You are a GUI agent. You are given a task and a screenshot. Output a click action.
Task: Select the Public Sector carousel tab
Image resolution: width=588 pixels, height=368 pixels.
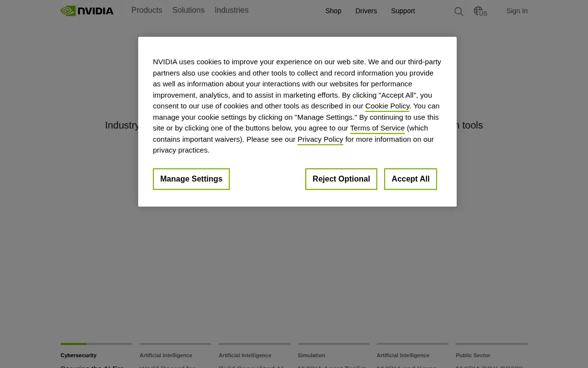tap(491, 355)
